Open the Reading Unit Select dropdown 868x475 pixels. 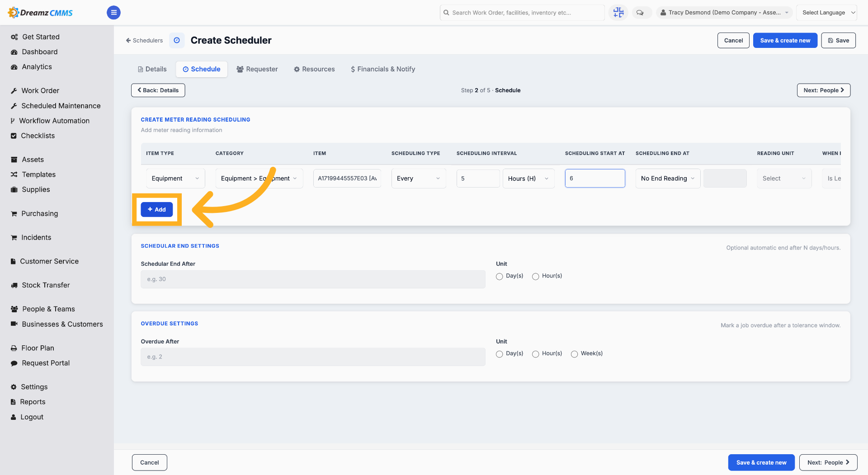click(x=784, y=179)
